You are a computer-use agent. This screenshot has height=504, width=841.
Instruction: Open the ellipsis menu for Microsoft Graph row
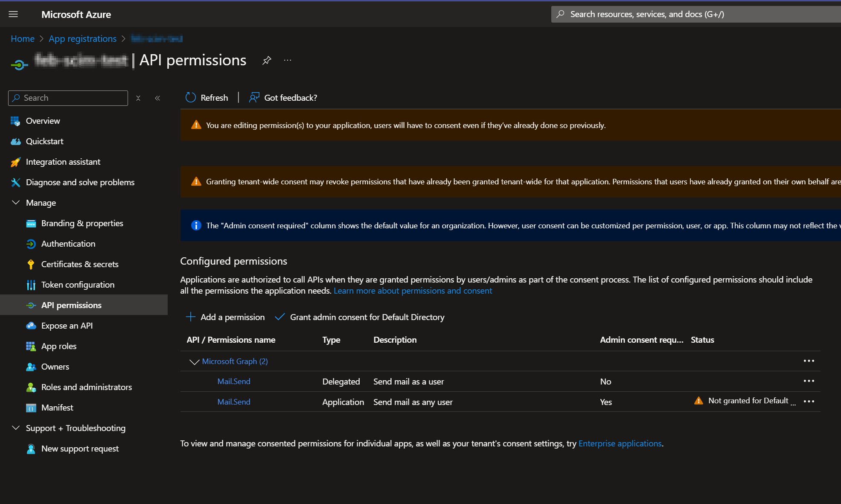click(809, 361)
